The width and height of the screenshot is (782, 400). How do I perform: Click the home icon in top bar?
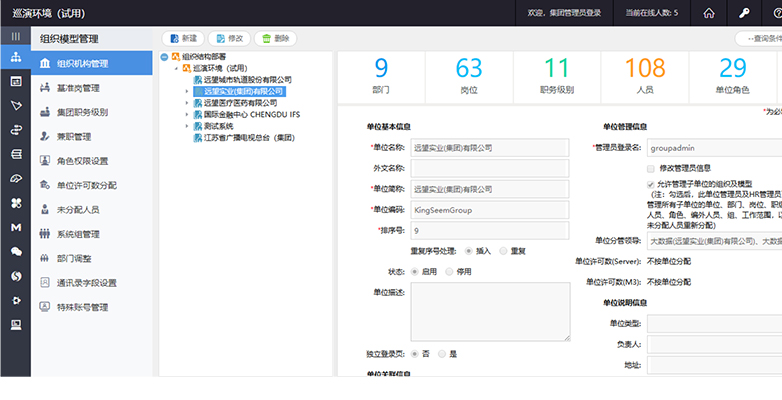(709, 13)
